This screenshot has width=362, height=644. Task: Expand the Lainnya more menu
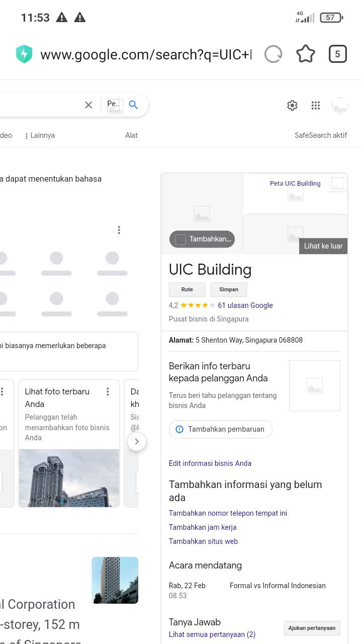40,135
